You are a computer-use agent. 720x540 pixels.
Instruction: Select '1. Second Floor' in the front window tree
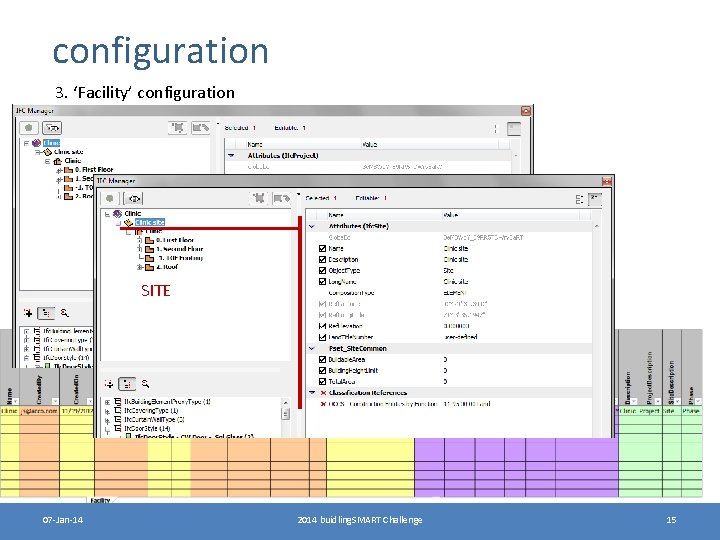[x=180, y=249]
